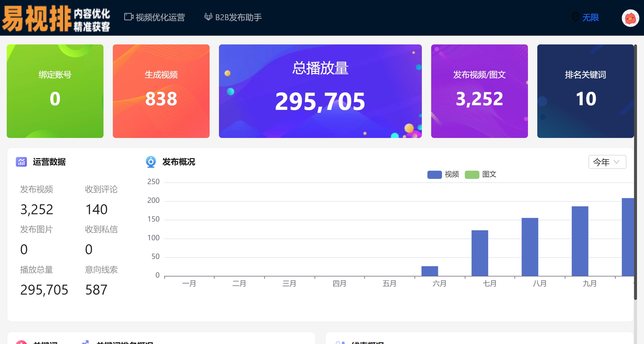Click the video camera icon in navigation

129,17
